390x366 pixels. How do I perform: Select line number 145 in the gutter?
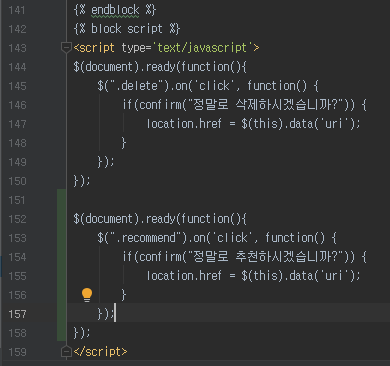coord(17,86)
